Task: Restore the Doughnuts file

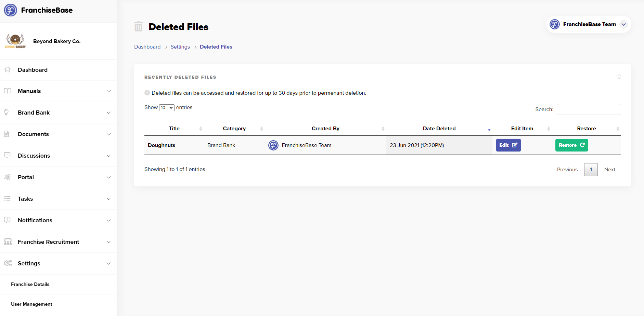Action: pos(571,145)
